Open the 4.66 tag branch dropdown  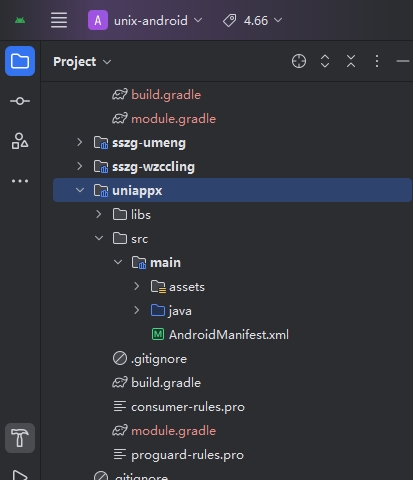253,21
